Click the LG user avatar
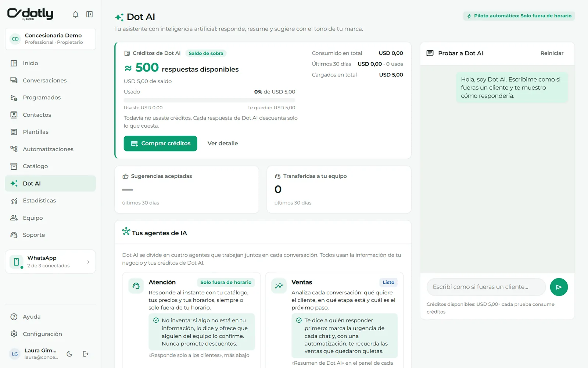 click(x=15, y=354)
